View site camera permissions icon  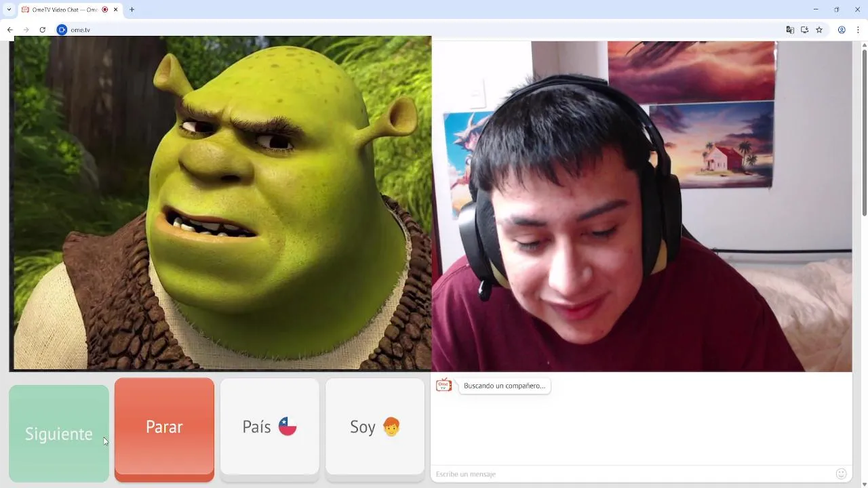[62, 30]
